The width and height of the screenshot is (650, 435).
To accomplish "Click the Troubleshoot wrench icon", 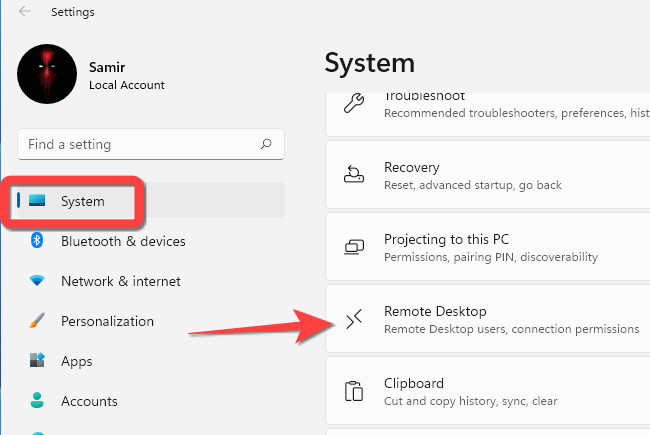I will coord(355,103).
